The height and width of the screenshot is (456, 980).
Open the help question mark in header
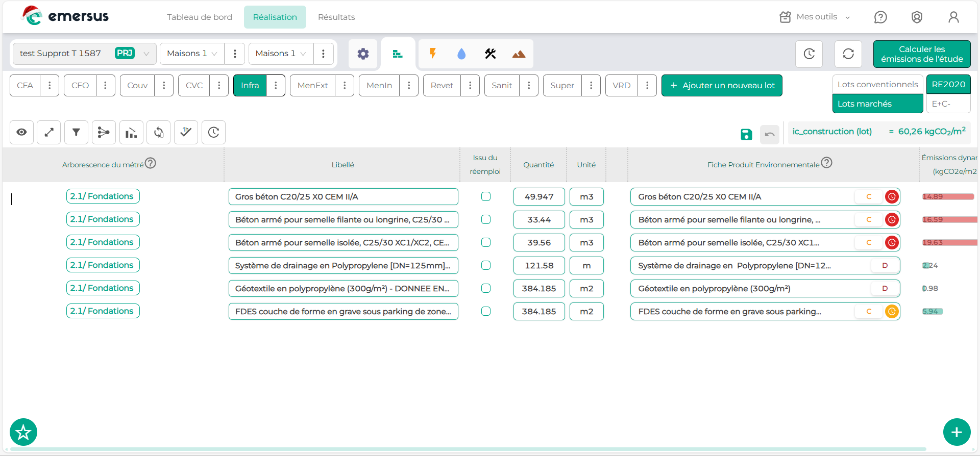click(x=880, y=17)
